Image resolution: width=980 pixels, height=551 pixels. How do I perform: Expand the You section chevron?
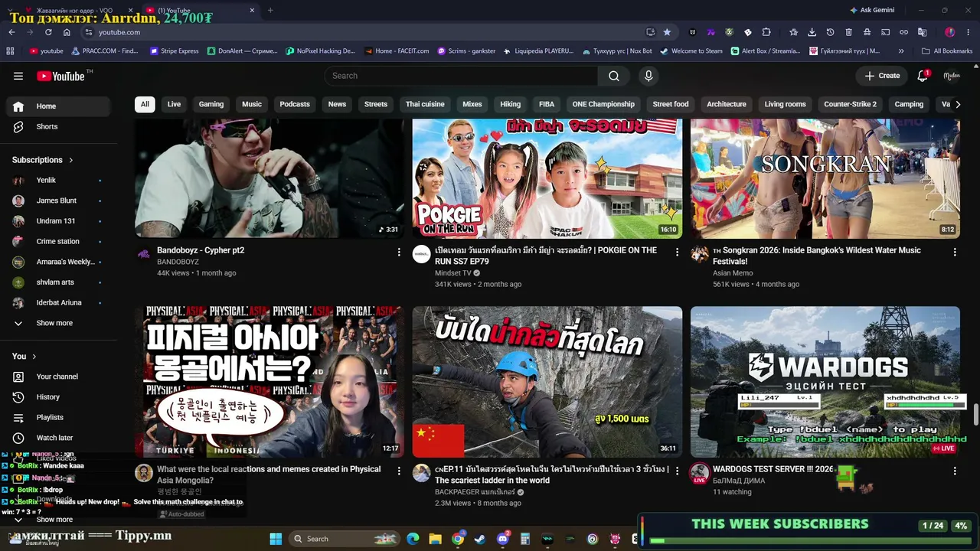click(x=34, y=357)
